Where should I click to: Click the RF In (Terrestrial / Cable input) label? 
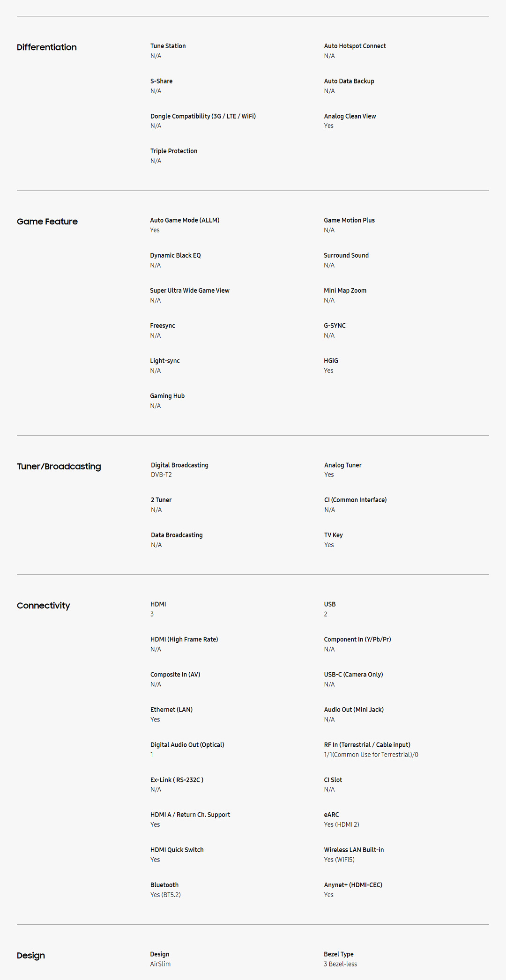click(367, 745)
